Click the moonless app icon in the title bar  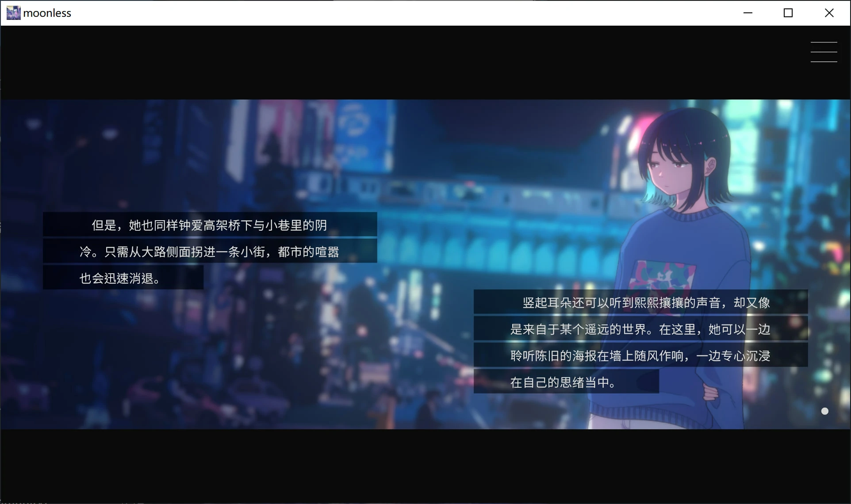(x=13, y=12)
